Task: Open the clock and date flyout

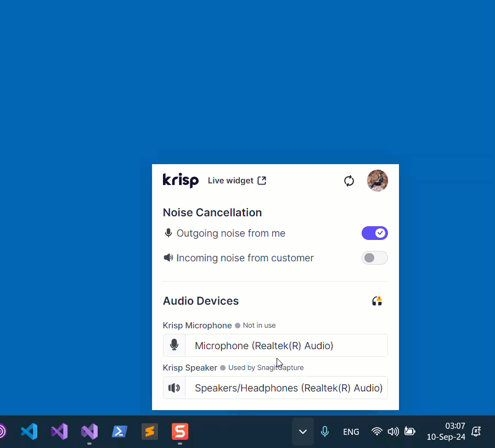Action: (446, 432)
